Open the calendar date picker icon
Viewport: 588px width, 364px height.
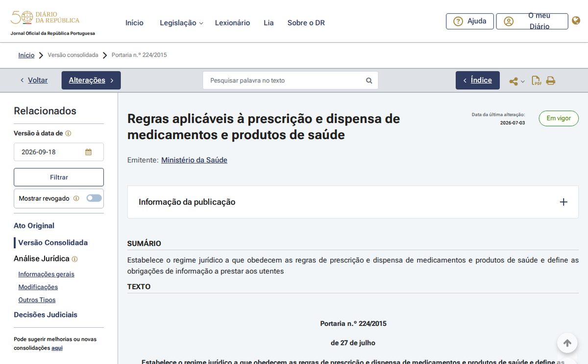point(88,152)
